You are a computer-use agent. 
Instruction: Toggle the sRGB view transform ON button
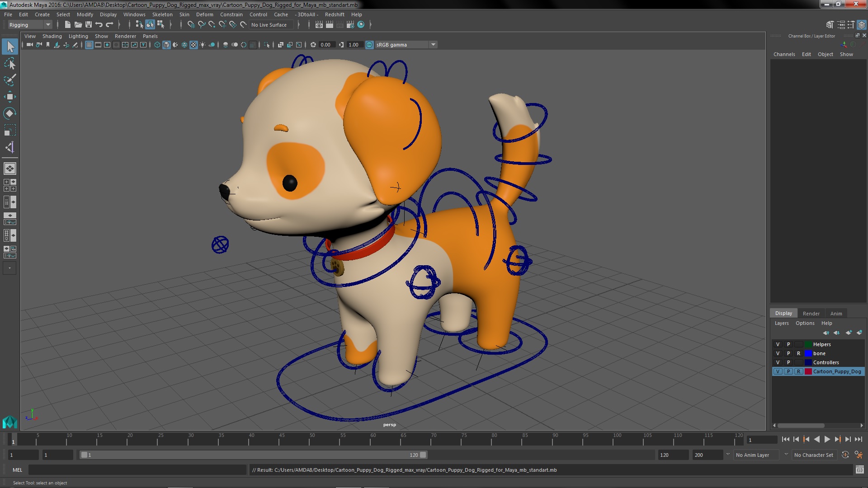tap(369, 45)
